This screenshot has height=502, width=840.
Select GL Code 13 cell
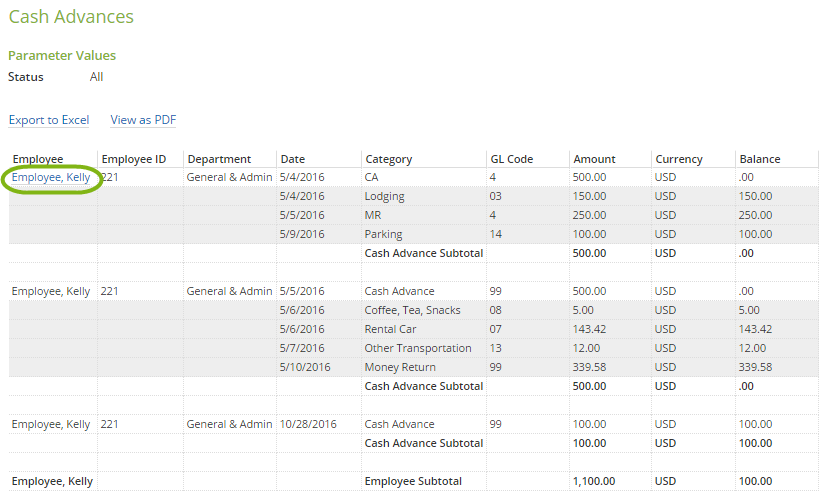(x=496, y=348)
